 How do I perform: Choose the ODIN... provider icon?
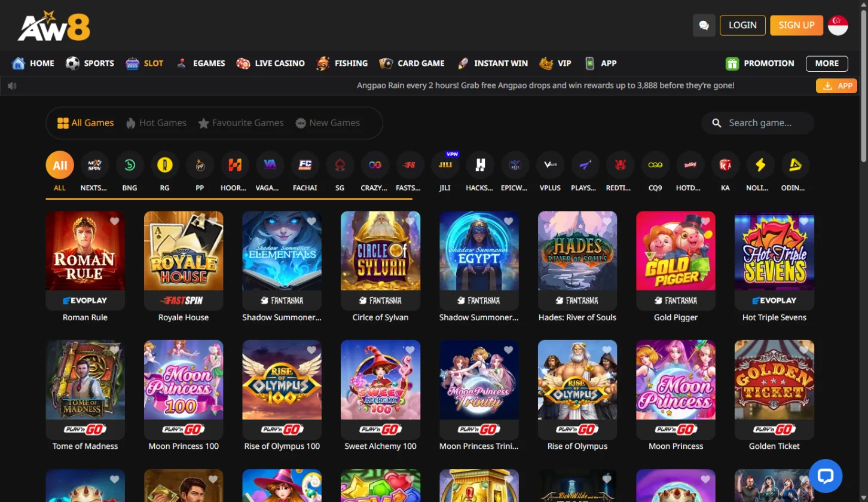pos(795,165)
